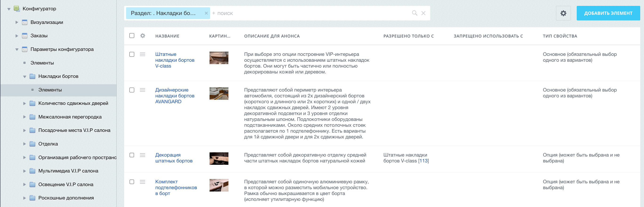Screen dimensions: 644x207
Task: Expand the Заказы tree node
Action: point(17,36)
